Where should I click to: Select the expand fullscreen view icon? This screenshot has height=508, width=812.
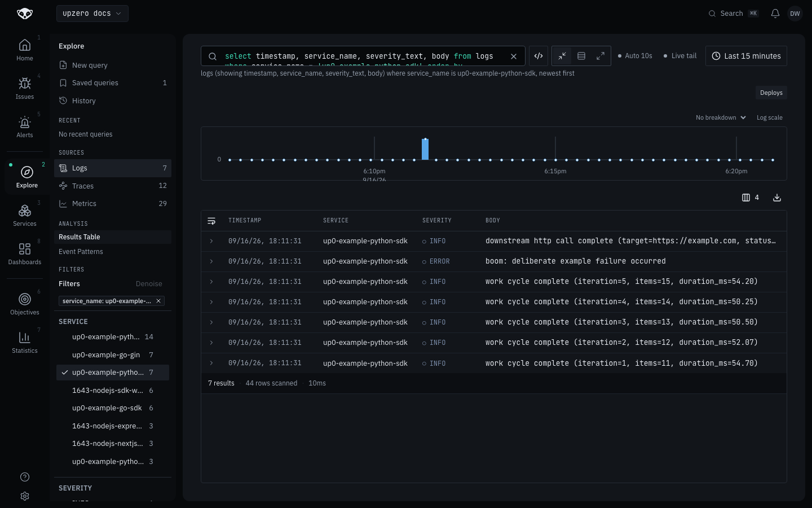[x=601, y=56]
